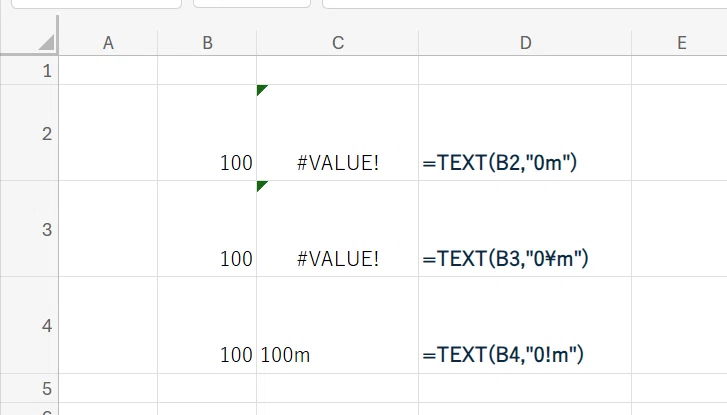Select row 4 header
Viewport: 727px width, 415px height.
29,326
